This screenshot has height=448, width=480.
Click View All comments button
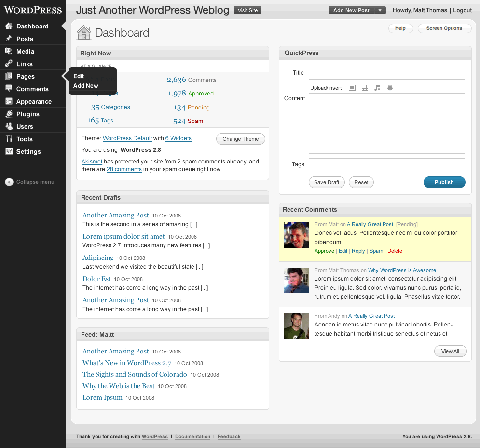pos(450,351)
